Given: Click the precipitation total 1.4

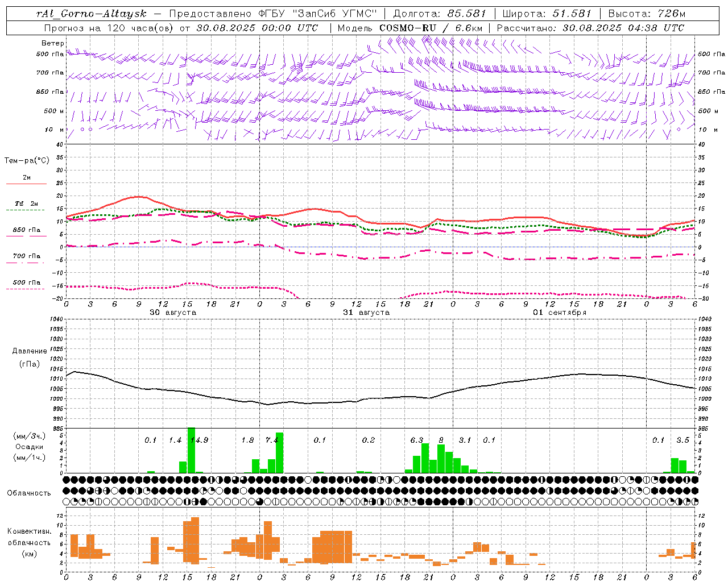Looking at the screenshot, I should pyautogui.click(x=175, y=440).
